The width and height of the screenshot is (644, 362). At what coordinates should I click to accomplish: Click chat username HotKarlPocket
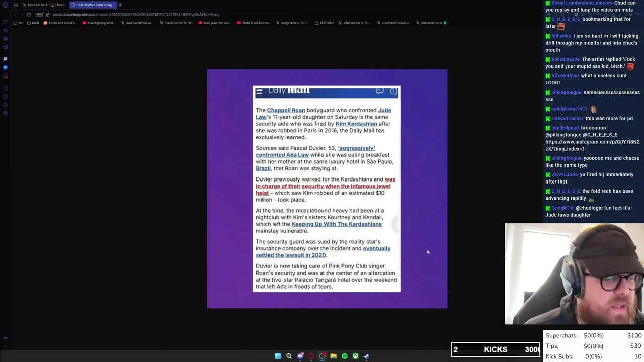(x=568, y=118)
